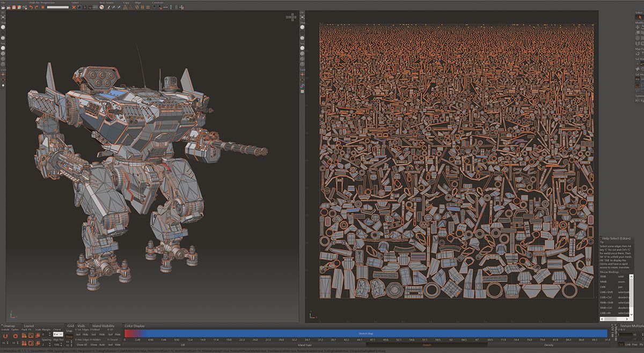The height and width of the screenshot is (353, 644).
Task: Click the Redo arrow icon in the toolbar
Action: 36,7
